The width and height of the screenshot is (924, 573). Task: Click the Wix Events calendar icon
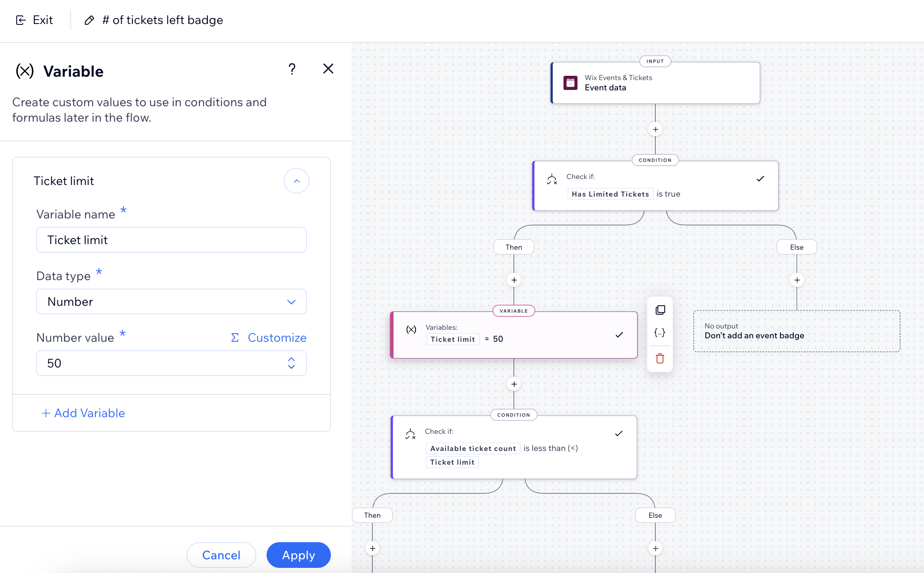pyautogui.click(x=570, y=83)
